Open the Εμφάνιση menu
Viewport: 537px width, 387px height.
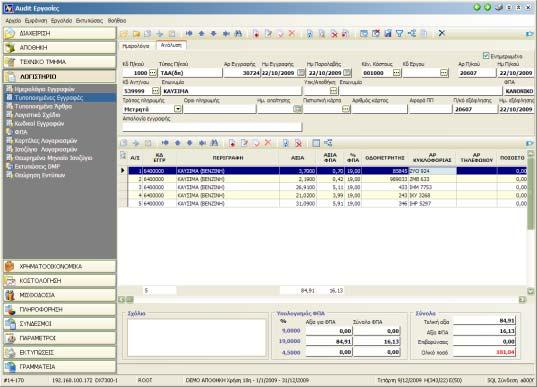[36, 21]
